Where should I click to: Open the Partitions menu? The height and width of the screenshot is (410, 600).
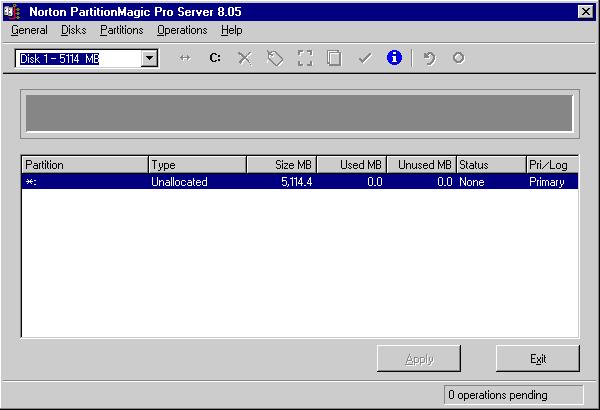[122, 30]
